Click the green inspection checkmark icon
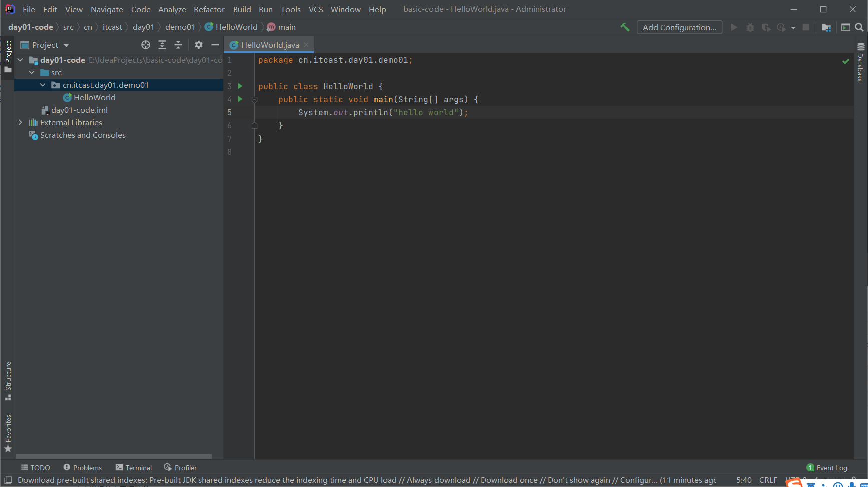 point(846,61)
